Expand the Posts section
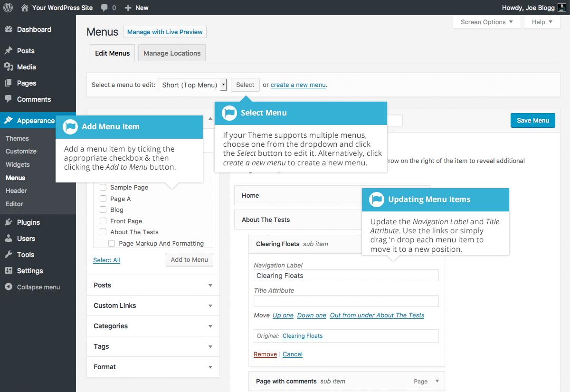This screenshot has height=392, width=570. tap(153, 285)
